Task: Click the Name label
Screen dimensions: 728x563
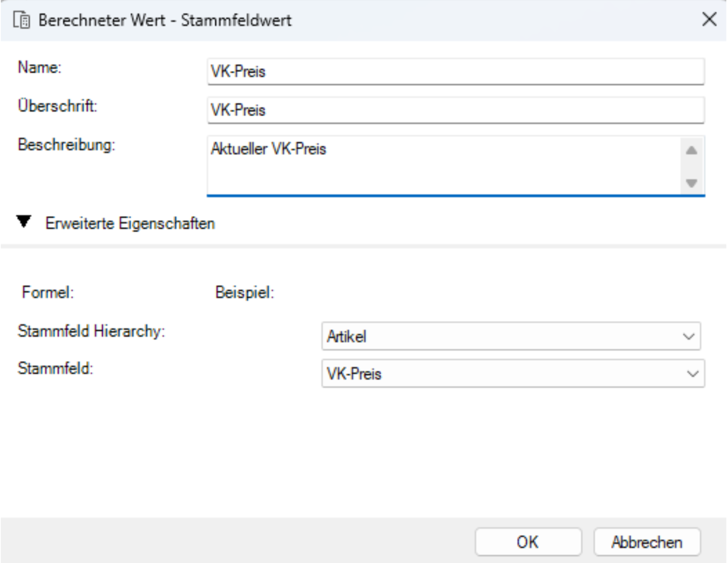Action: coord(39,68)
